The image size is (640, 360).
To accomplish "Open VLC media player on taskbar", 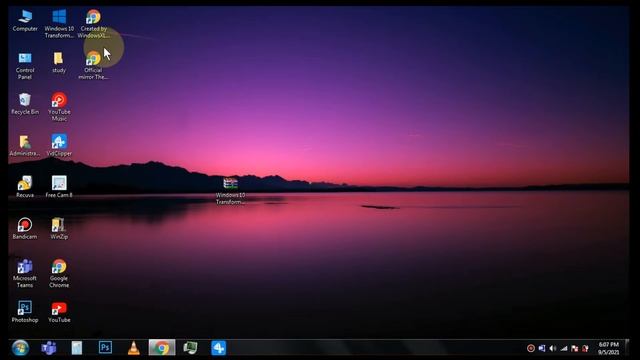I will click(x=133, y=348).
